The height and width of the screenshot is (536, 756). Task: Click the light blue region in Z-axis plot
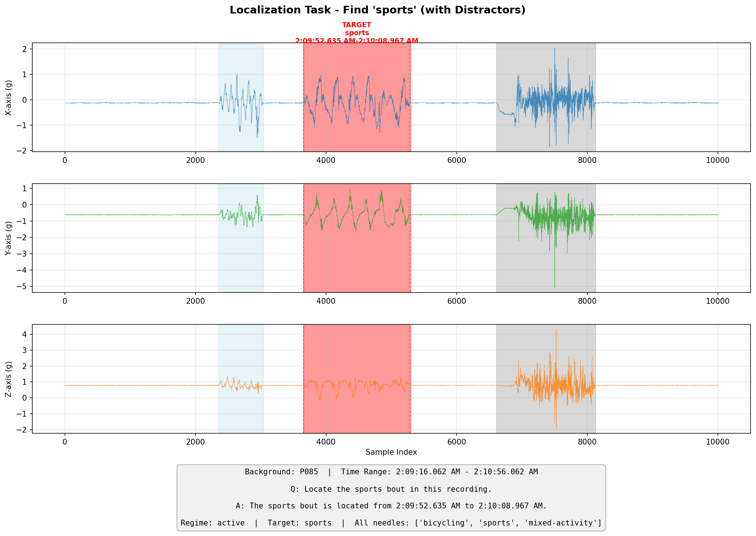pyautogui.click(x=241, y=379)
